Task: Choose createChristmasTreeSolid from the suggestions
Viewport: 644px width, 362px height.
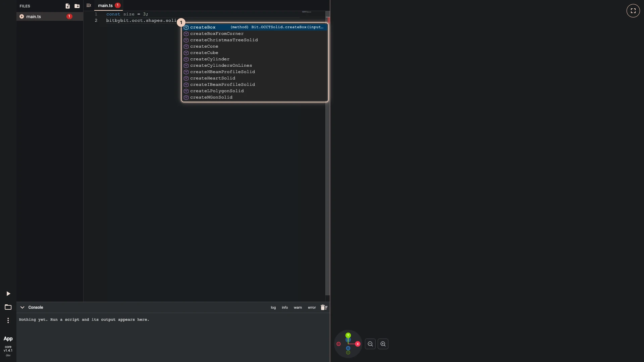Action: [255, 40]
